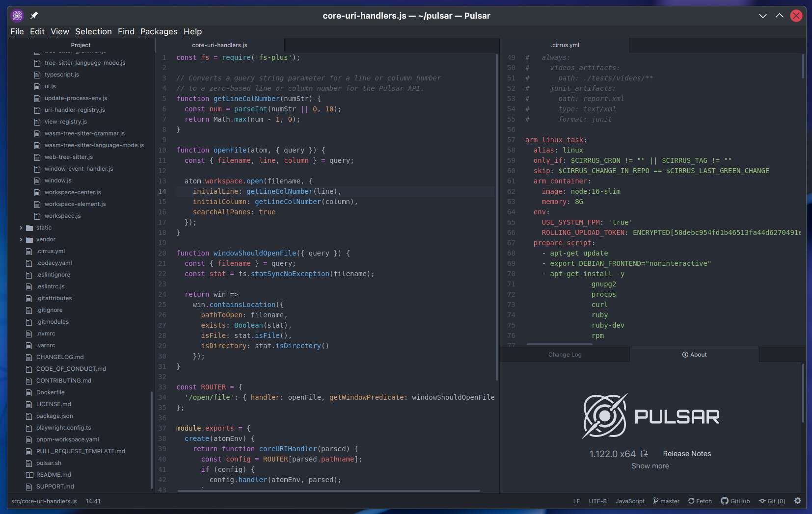
Task: Click the file icon next to README.md
Action: [29, 474]
